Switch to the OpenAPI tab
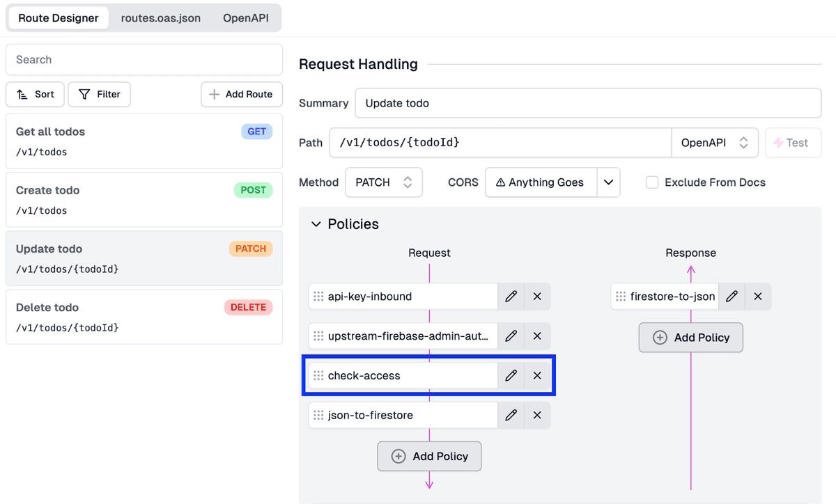Viewport: 836px width, 504px height. [245, 18]
